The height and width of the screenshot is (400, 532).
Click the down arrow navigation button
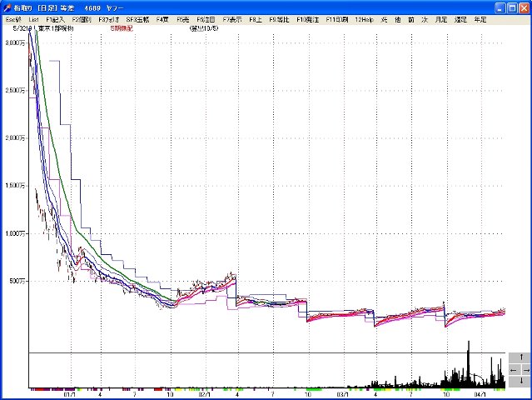click(x=520, y=381)
